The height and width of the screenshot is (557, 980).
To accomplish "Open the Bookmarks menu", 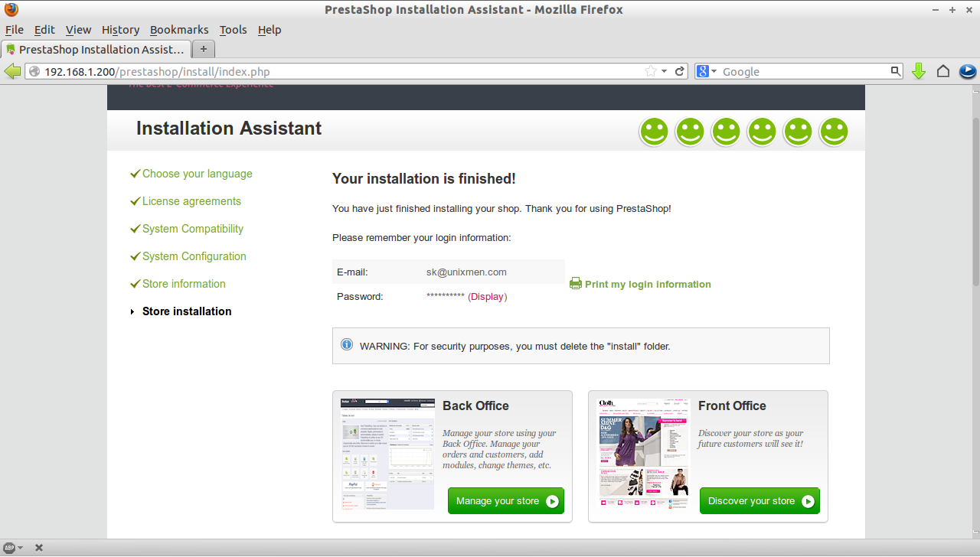I will tap(179, 30).
